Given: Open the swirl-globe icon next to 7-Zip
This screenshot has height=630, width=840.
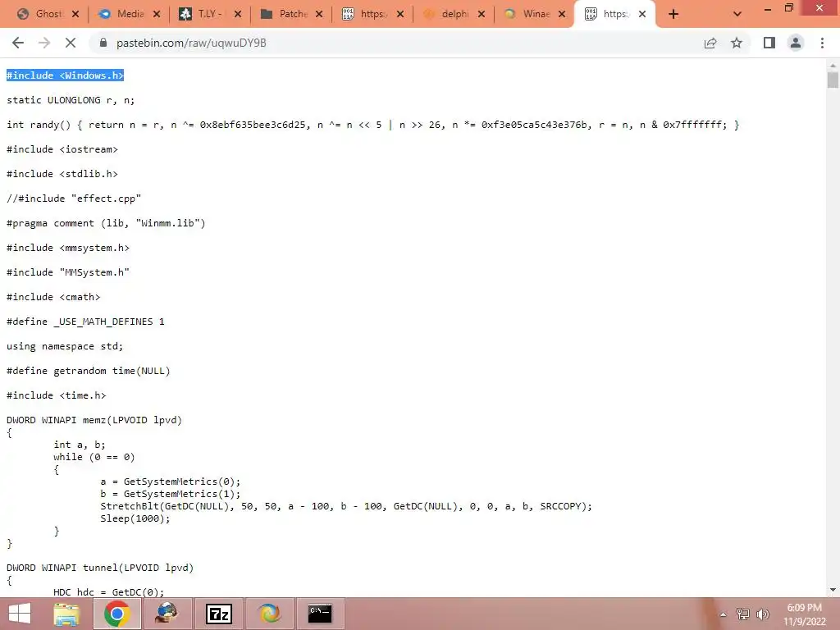Looking at the screenshot, I should pyautogui.click(x=269, y=614).
